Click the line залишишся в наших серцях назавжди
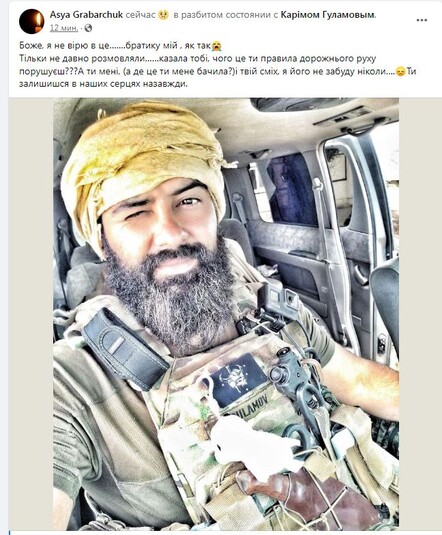 [103, 84]
